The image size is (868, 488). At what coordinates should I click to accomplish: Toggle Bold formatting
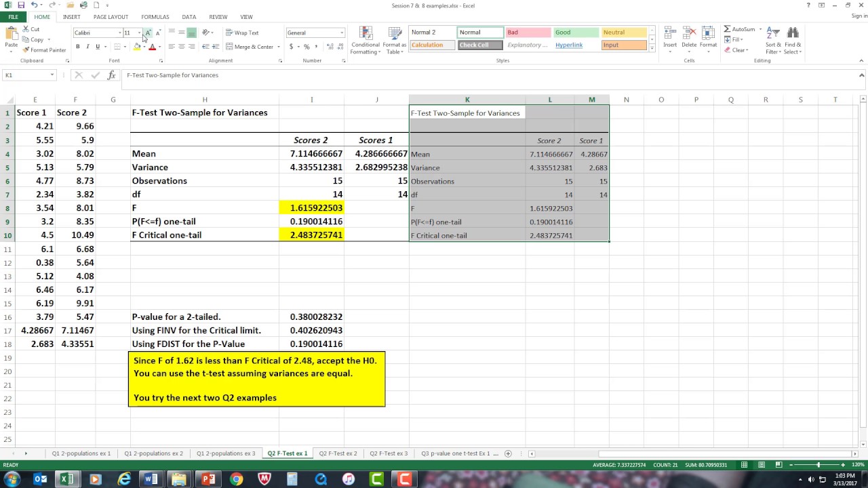click(78, 47)
